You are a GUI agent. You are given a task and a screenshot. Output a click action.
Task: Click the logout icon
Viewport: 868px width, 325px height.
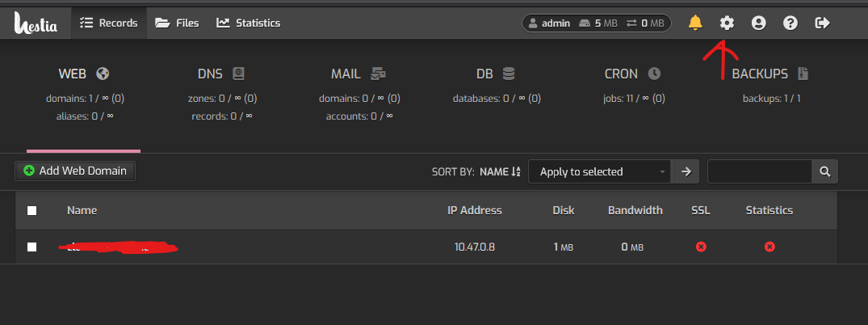pos(823,23)
